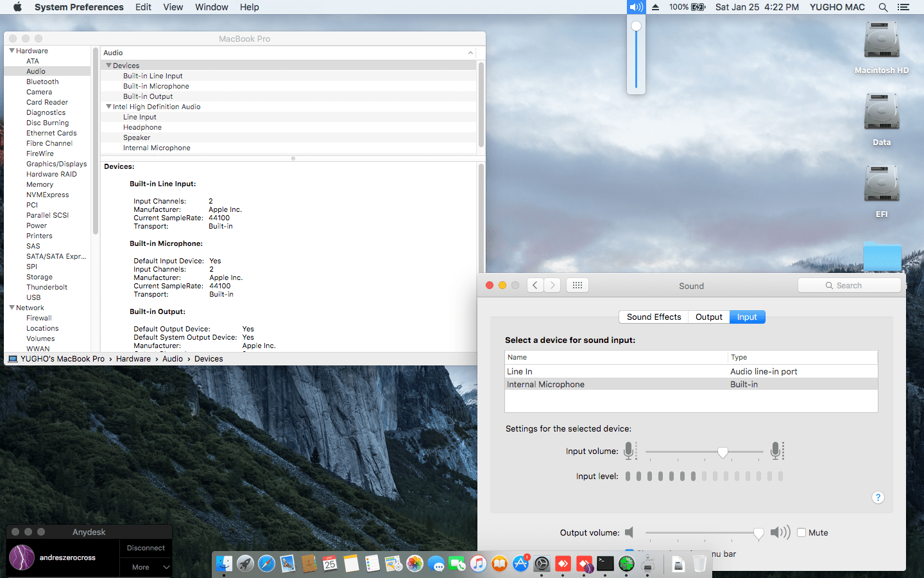Open Reminders from the Dock
This screenshot has height=578, width=924.
(372, 564)
